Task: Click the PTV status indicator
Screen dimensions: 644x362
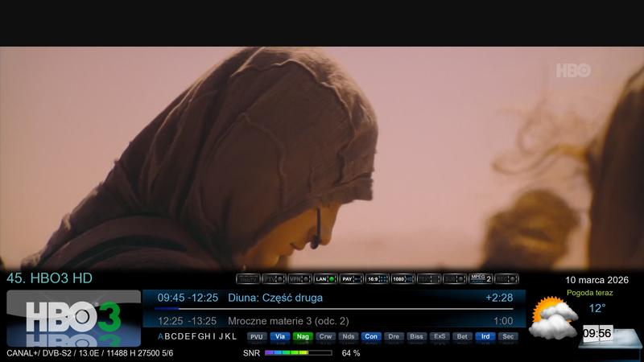Action: (274, 279)
